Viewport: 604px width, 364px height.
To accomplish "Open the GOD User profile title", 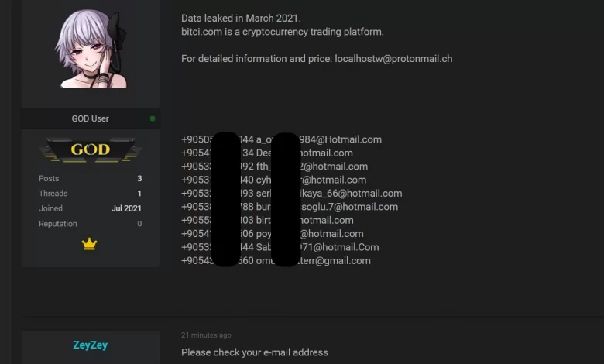I will point(90,118).
